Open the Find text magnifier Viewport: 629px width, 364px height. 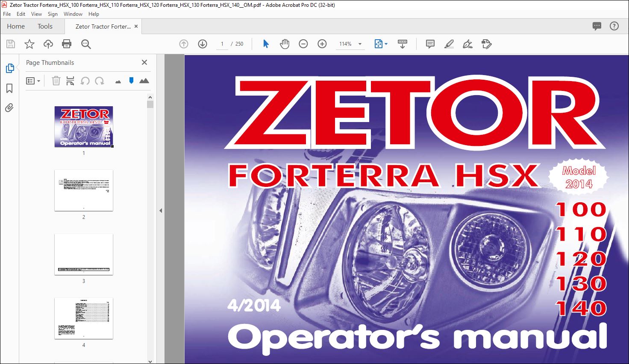[86, 44]
